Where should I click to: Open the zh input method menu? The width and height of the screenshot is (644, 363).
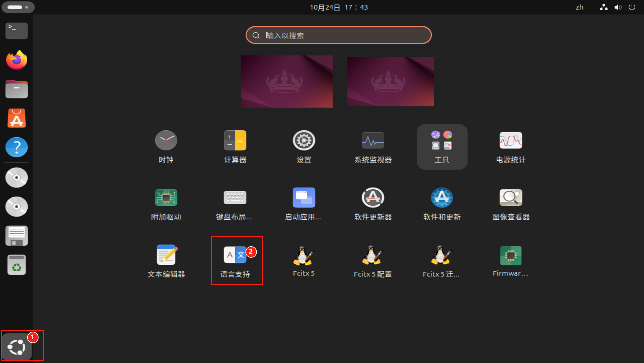pos(580,7)
